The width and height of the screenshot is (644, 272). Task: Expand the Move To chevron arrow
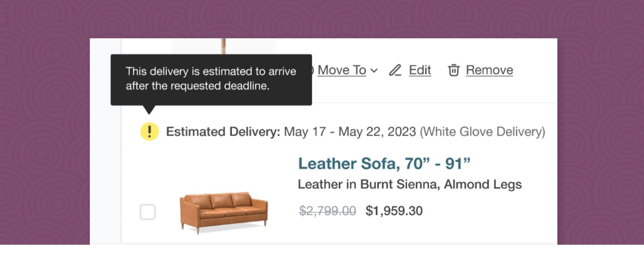pyautogui.click(x=374, y=70)
